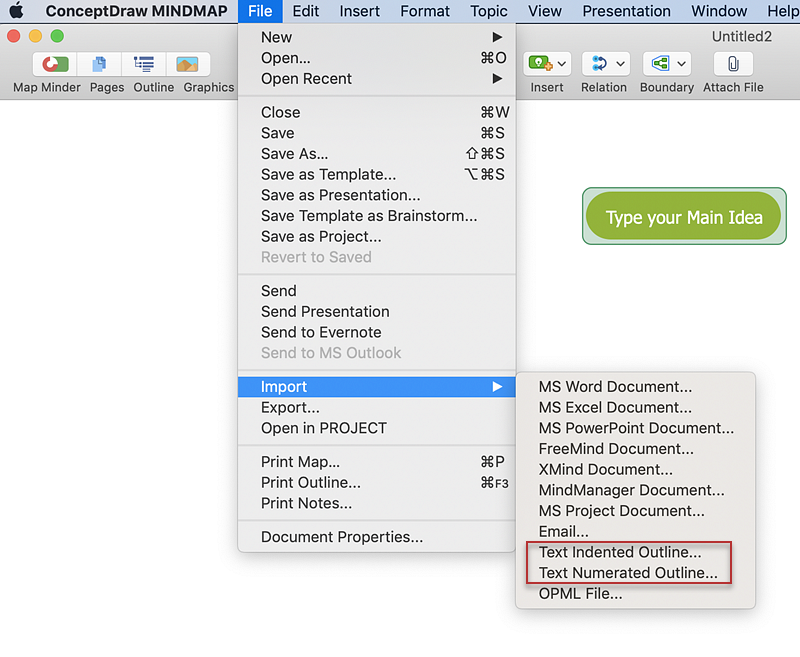Screen dimensions: 800x657
Task: Select Export... menu item
Action: pyautogui.click(x=377, y=408)
